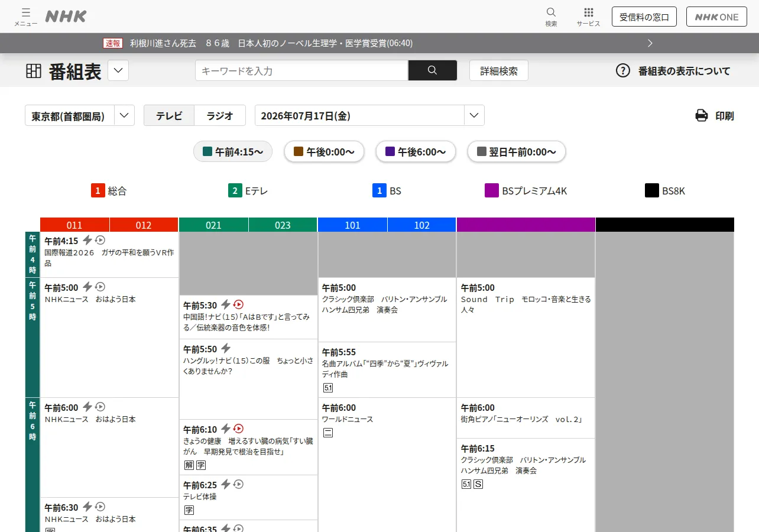Open 利根川進さん死去 breaking news headline

click(271, 43)
